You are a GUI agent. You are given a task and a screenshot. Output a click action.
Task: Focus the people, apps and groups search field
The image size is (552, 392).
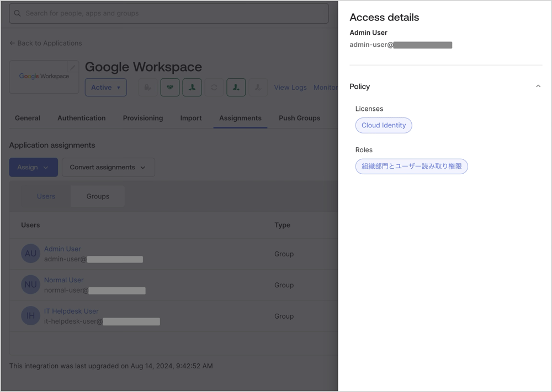tap(169, 13)
